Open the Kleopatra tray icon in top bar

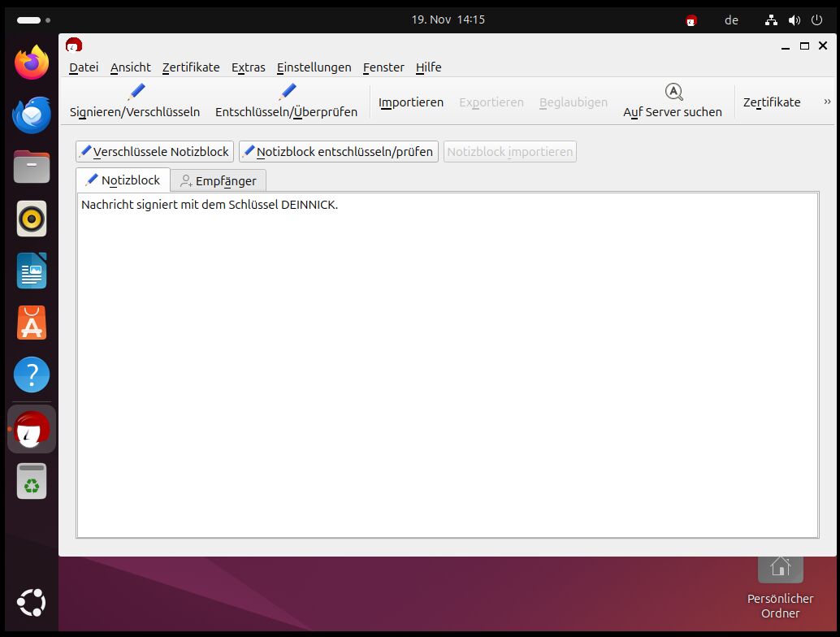pyautogui.click(x=691, y=20)
